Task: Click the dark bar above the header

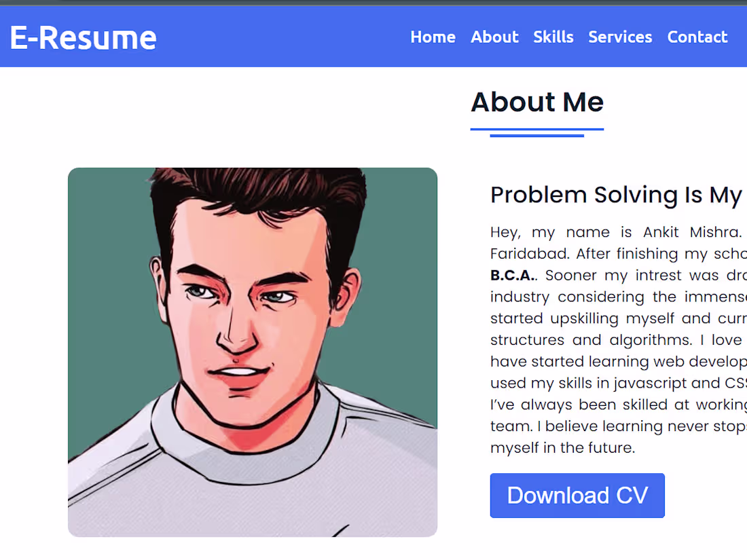Action: click(x=373, y=2)
